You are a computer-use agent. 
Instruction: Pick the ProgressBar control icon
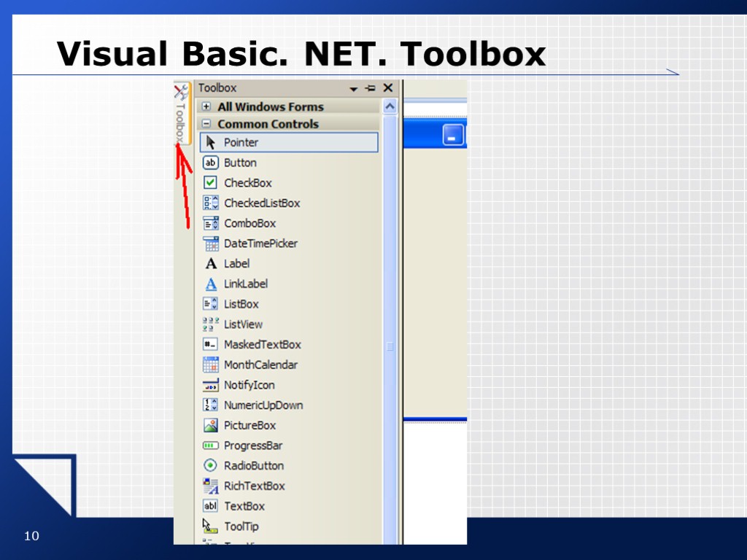[211, 446]
